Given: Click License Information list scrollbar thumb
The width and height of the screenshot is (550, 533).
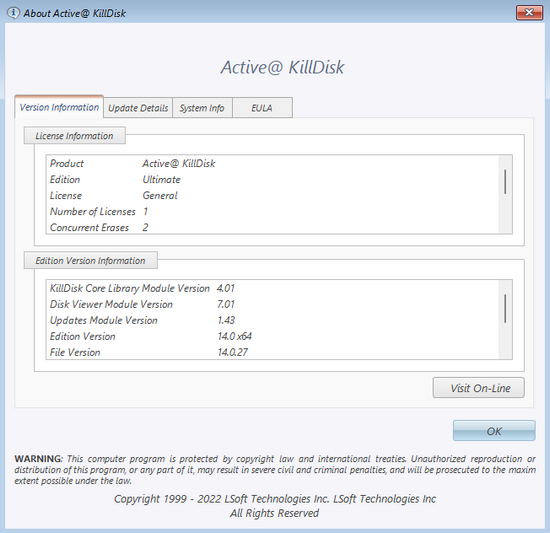Looking at the screenshot, I should coord(505,181).
